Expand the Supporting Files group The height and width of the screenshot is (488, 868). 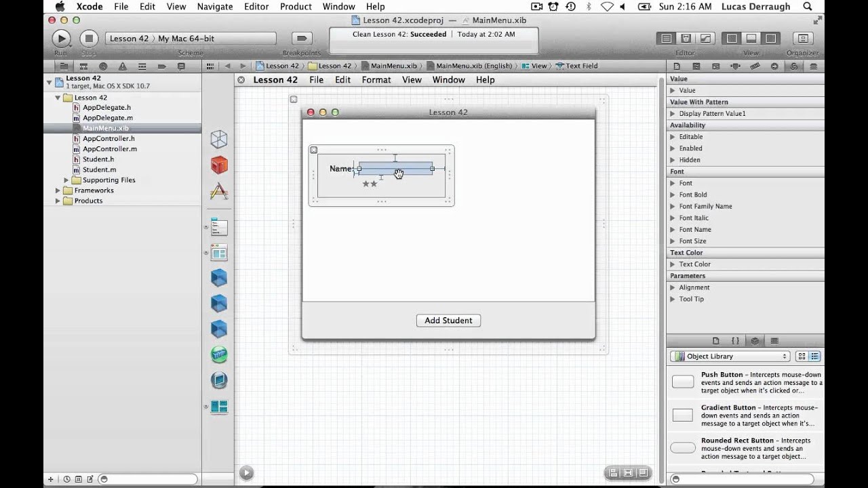[66, 180]
